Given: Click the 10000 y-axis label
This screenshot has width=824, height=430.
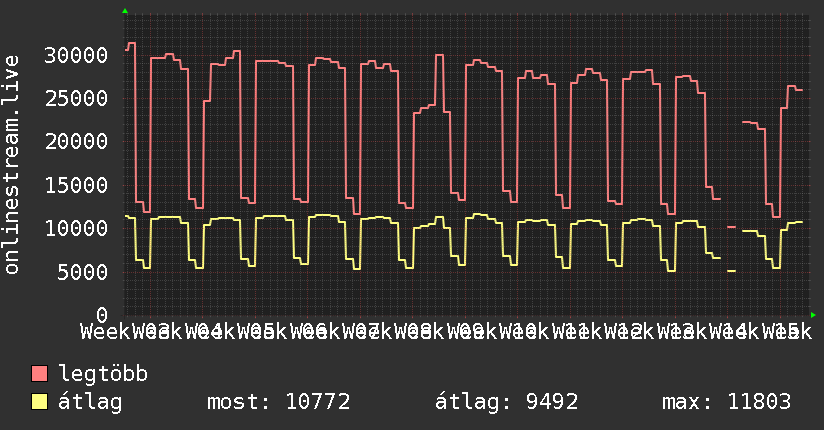Looking at the screenshot, I should (76, 228).
